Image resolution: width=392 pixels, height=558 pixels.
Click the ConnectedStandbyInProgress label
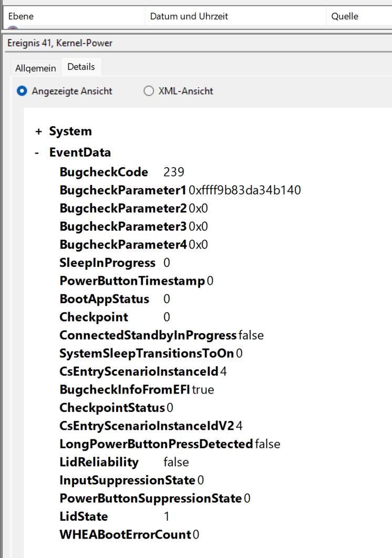[x=148, y=335]
